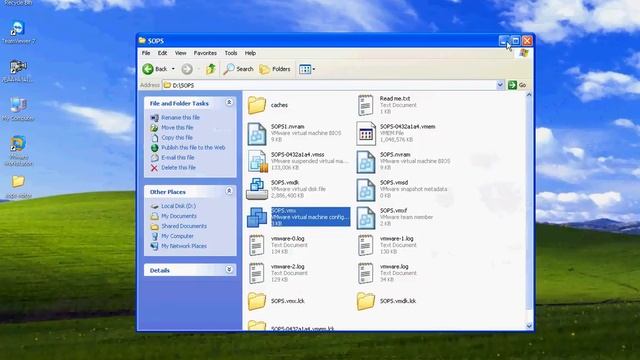Toggle the Folders pane button
This screenshot has width=640, height=360.
click(275, 69)
